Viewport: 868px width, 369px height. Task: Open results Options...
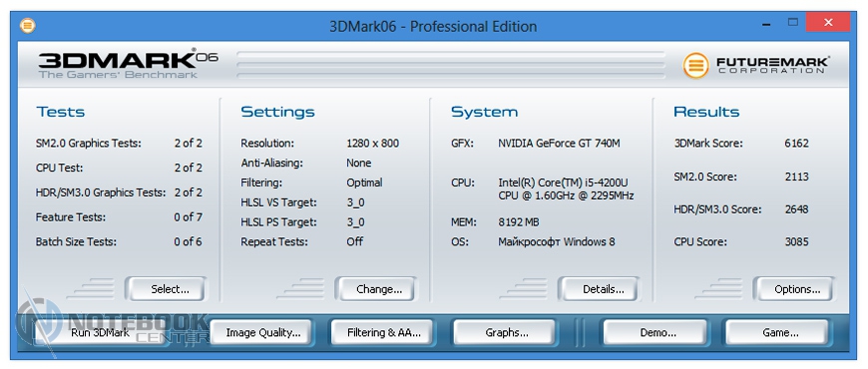click(797, 289)
